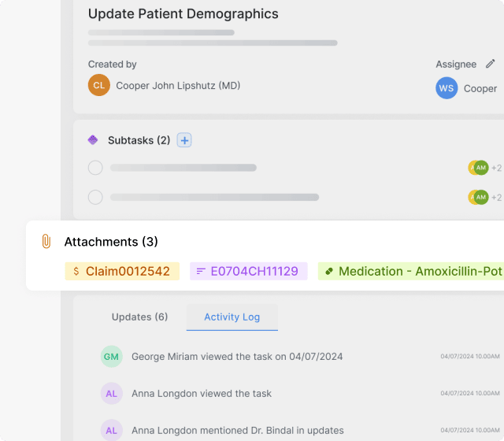
Task: Click the first AL avatar in activity log
Action: pos(112,394)
